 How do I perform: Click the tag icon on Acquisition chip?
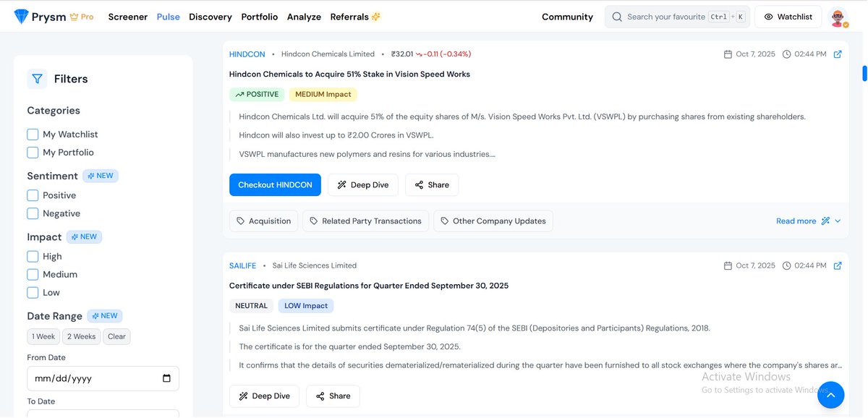[241, 221]
